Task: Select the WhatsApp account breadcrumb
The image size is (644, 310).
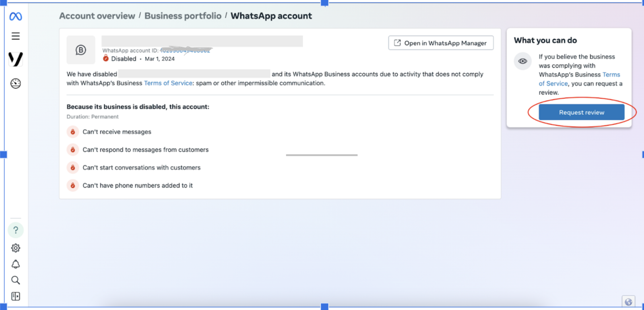Action: tap(271, 16)
